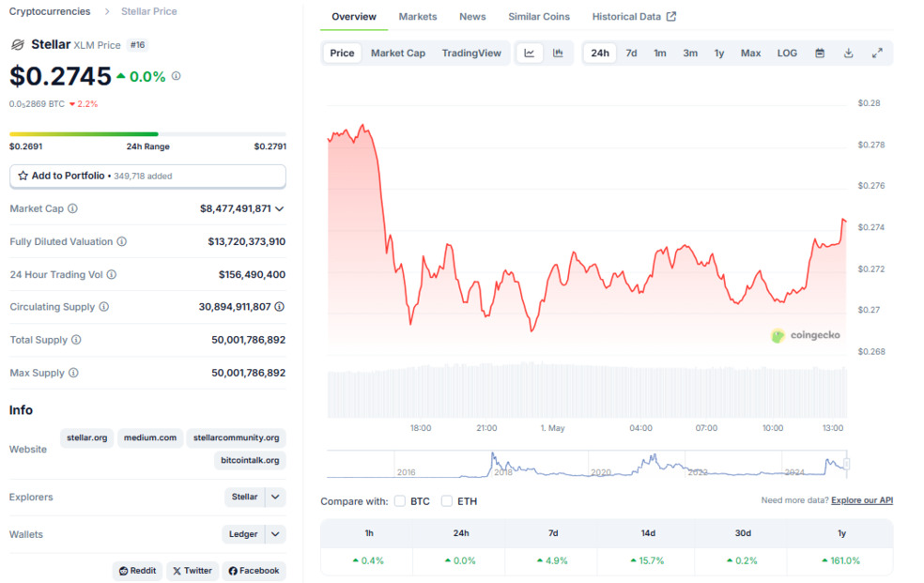Select the 7d time range
Image resolution: width=924 pixels, height=583 pixels.
pos(631,53)
